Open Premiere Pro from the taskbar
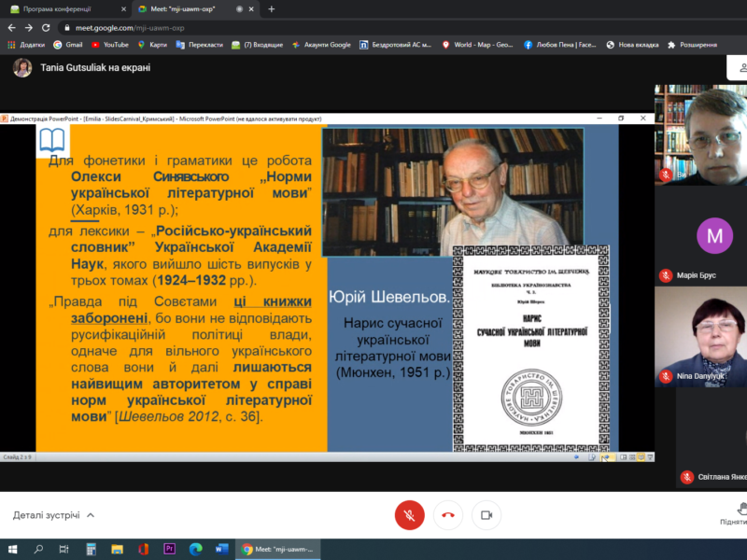This screenshot has width=747, height=560. [x=170, y=549]
